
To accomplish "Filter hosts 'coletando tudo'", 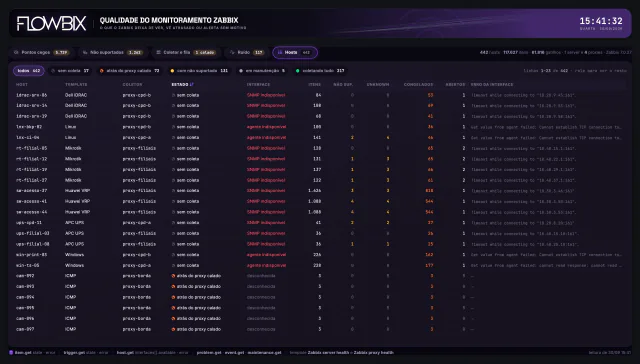I will tap(320, 71).
